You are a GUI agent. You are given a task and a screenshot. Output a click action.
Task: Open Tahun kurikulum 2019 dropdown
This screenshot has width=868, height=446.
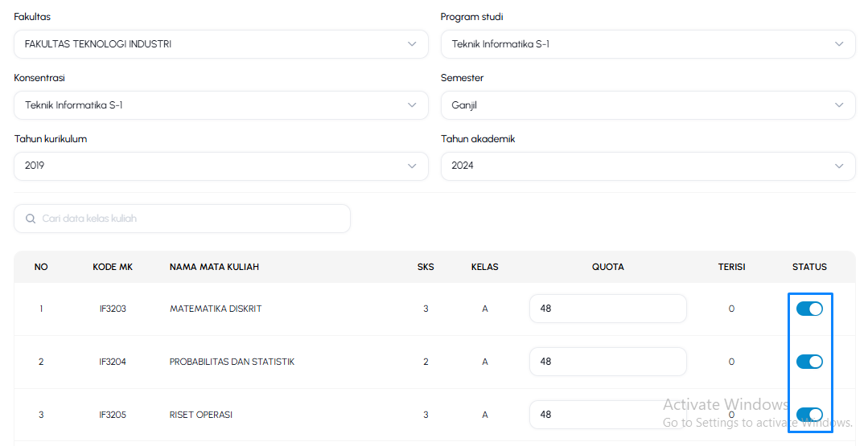[221, 166]
